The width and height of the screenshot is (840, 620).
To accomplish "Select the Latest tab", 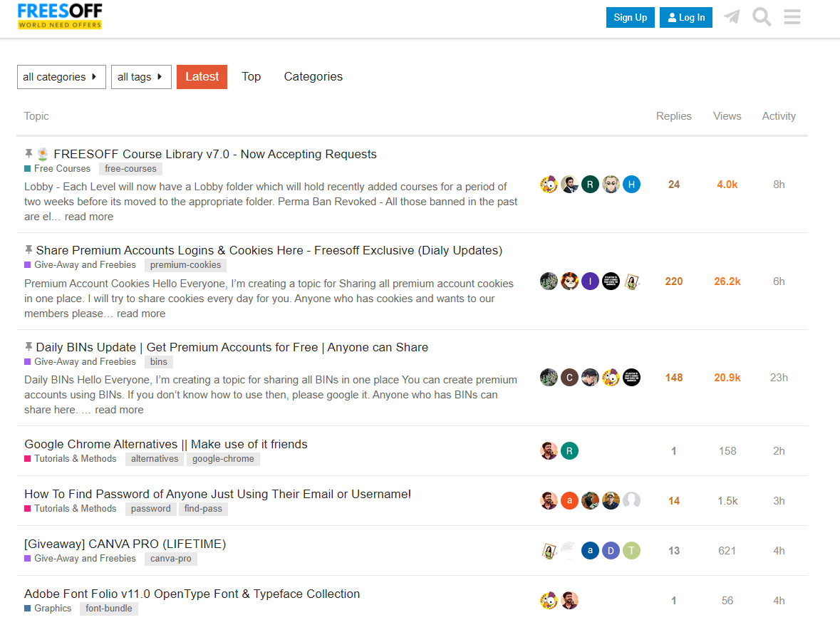I will [202, 77].
